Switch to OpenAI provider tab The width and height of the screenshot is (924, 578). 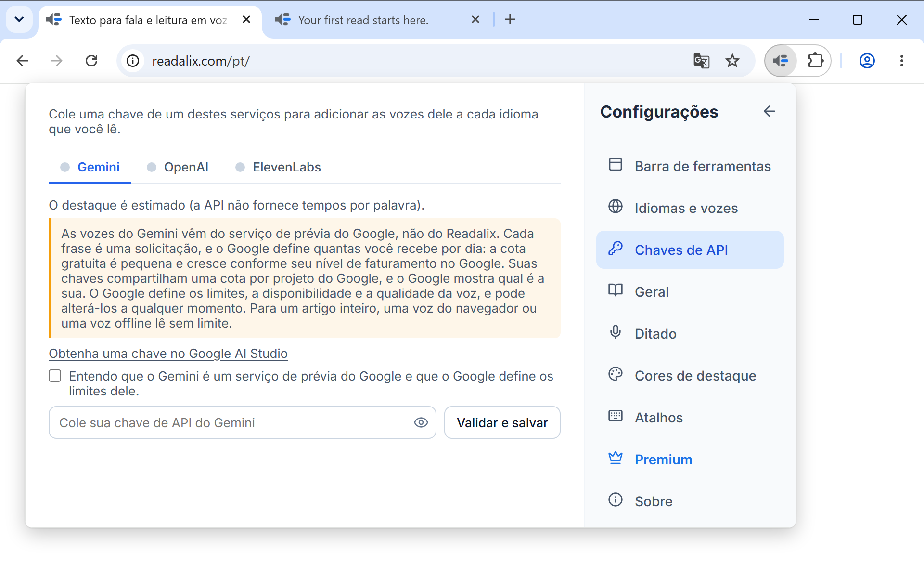[x=178, y=167]
